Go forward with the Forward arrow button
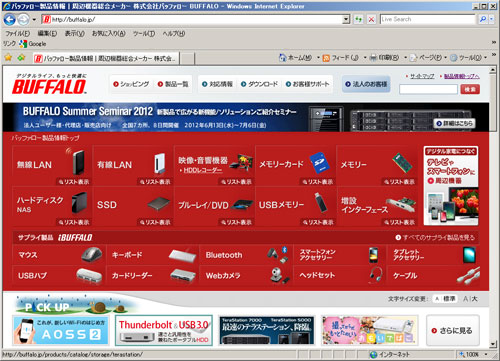The width and height of the screenshot is (500, 361). (x=23, y=20)
